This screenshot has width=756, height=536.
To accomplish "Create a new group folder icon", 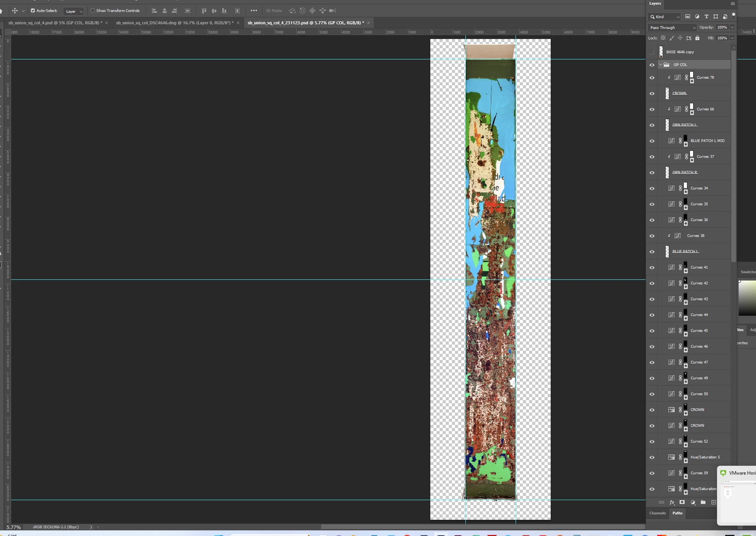I will coord(703,502).
